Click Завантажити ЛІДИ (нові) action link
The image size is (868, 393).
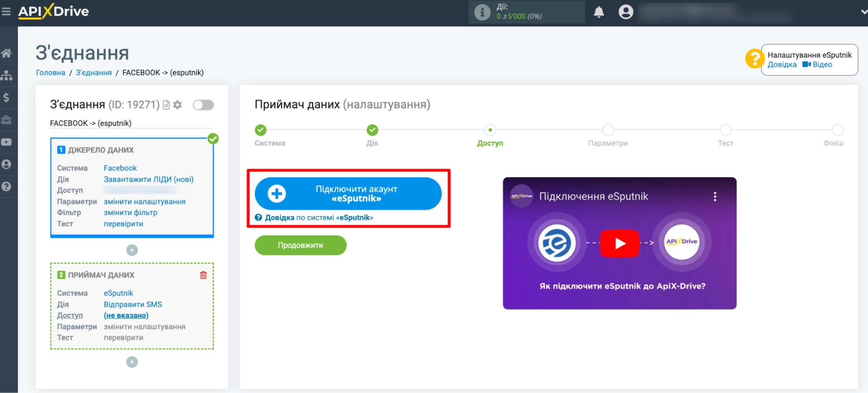(x=149, y=179)
